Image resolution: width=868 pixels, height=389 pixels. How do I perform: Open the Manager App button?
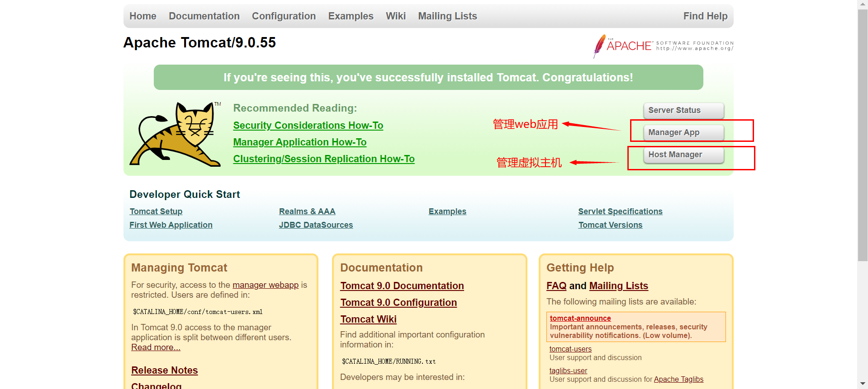click(683, 132)
